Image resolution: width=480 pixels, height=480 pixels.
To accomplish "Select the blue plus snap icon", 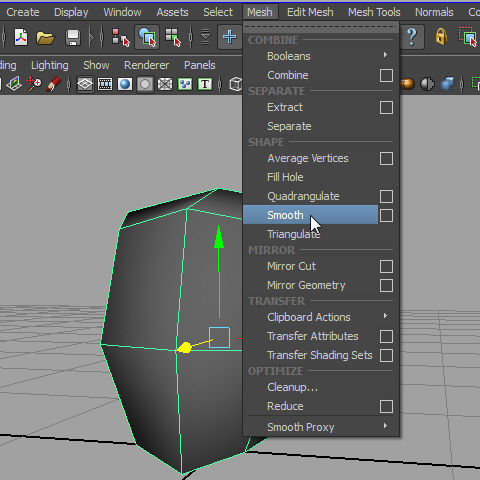I will point(230,37).
